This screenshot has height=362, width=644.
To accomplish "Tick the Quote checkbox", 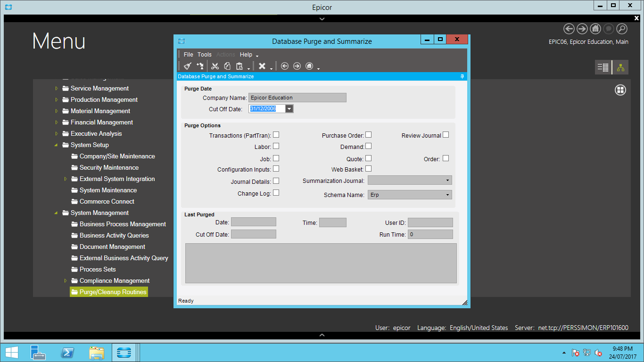I will tap(369, 158).
